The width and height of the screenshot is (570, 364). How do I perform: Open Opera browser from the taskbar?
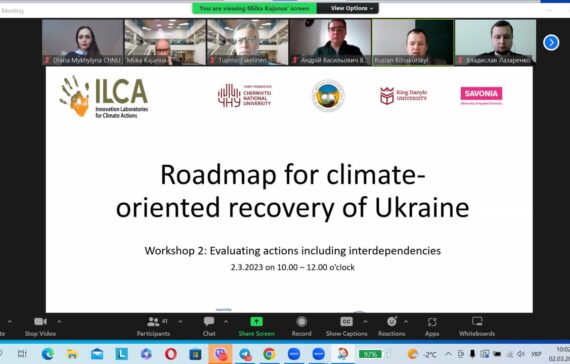click(x=170, y=354)
